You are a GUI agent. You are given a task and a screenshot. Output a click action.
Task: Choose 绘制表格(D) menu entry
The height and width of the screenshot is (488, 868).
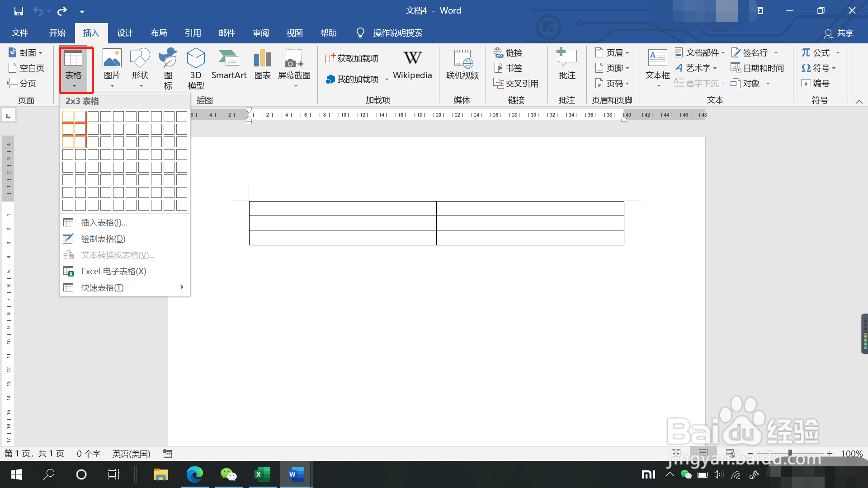[125, 239]
